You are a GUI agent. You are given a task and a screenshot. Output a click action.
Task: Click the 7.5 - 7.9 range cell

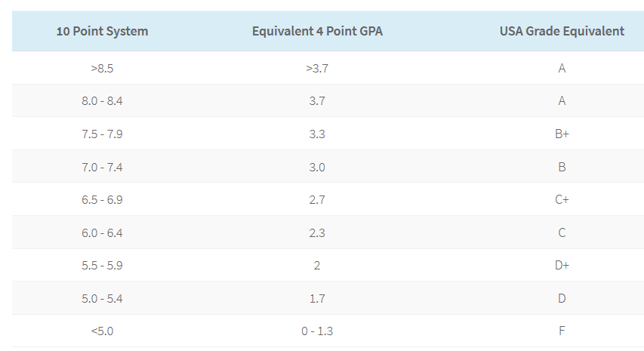click(102, 134)
